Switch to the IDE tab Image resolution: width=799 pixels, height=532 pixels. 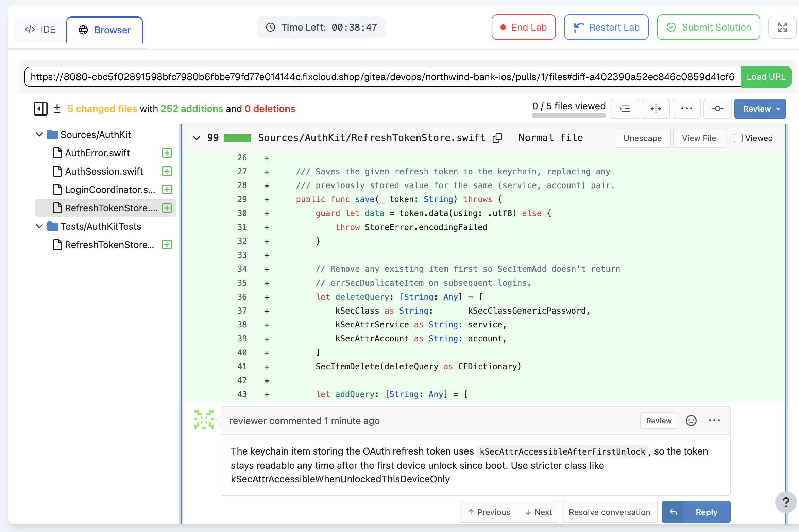tap(40, 30)
